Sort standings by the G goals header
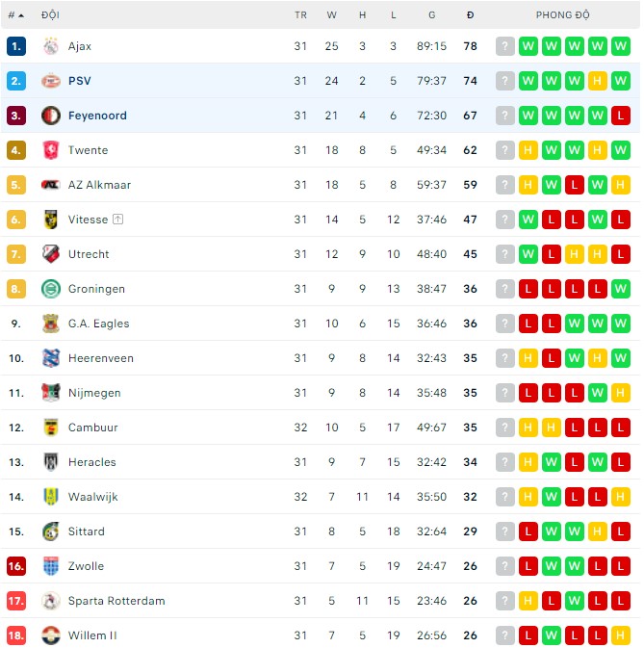 click(x=432, y=15)
